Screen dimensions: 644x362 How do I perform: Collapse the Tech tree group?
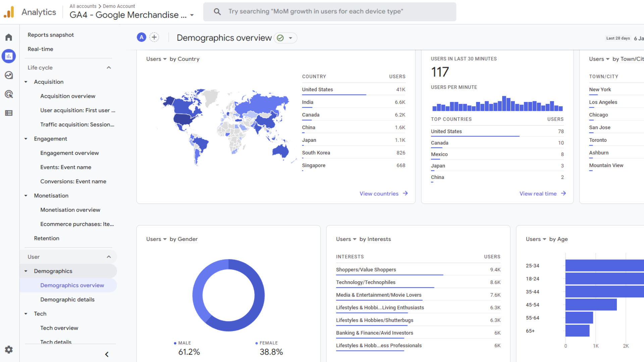click(x=26, y=314)
